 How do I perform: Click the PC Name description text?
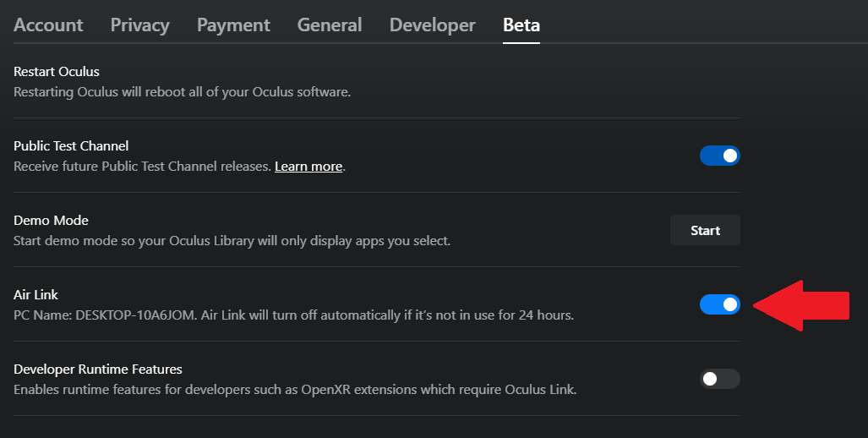coord(293,315)
